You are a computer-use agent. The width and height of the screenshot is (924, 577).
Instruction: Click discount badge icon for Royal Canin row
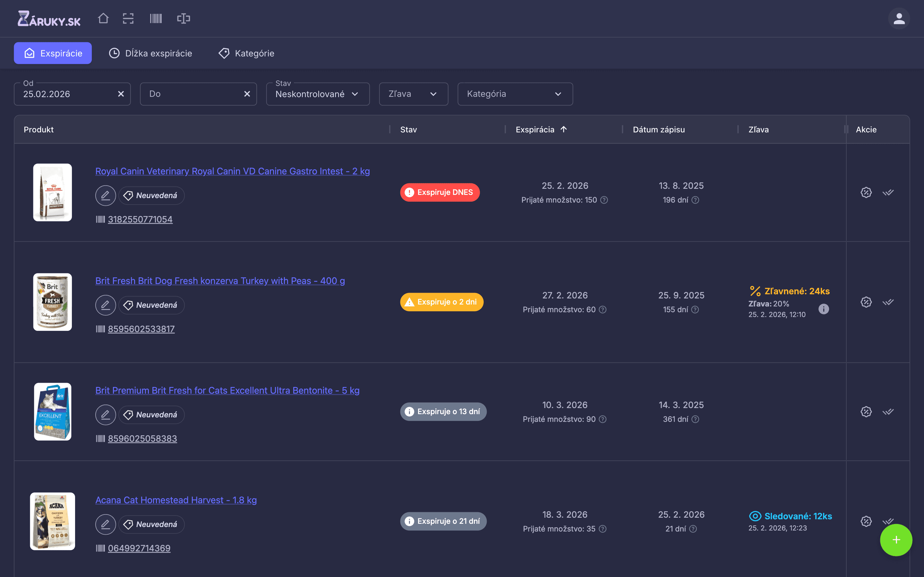coord(866,192)
